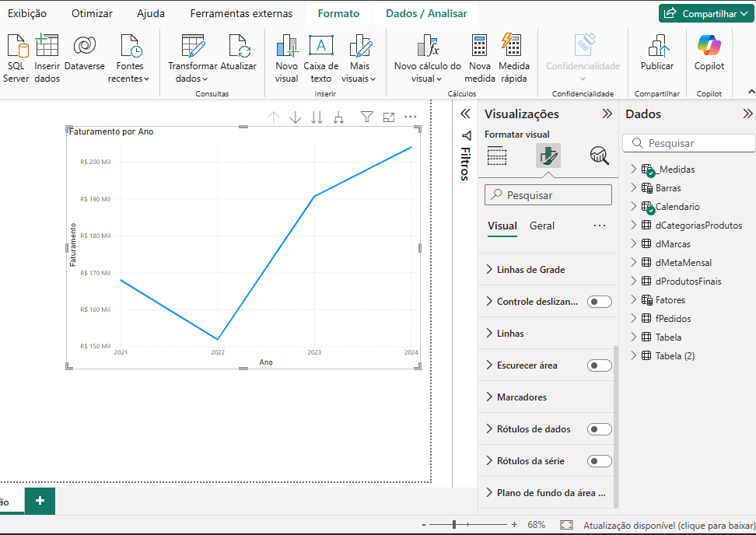Open the Copilot pane
This screenshot has width=756, height=535.
[x=709, y=53]
